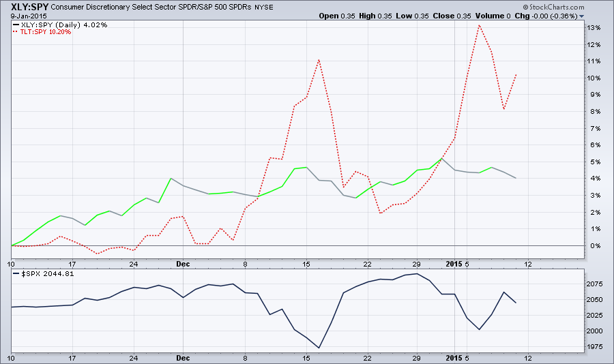Click the 9-Jan-2015 date label
The image size is (614, 364).
[29, 16]
